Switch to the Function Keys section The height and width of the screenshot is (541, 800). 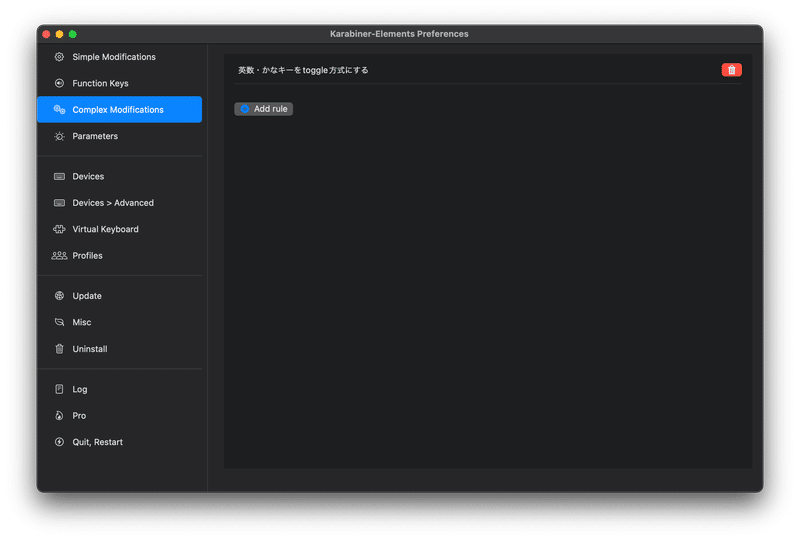click(119, 83)
